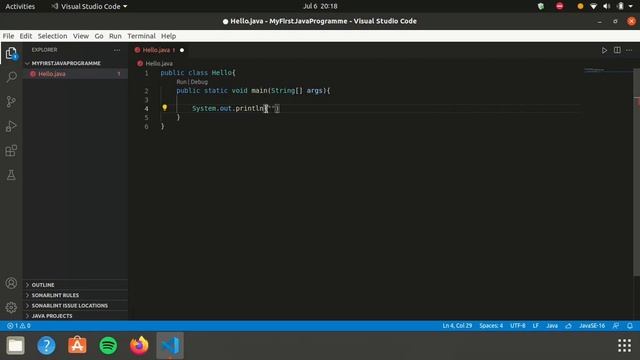The width and height of the screenshot is (640, 360).
Task: Click Spaces: 4 indentation setting
Action: tap(491, 326)
